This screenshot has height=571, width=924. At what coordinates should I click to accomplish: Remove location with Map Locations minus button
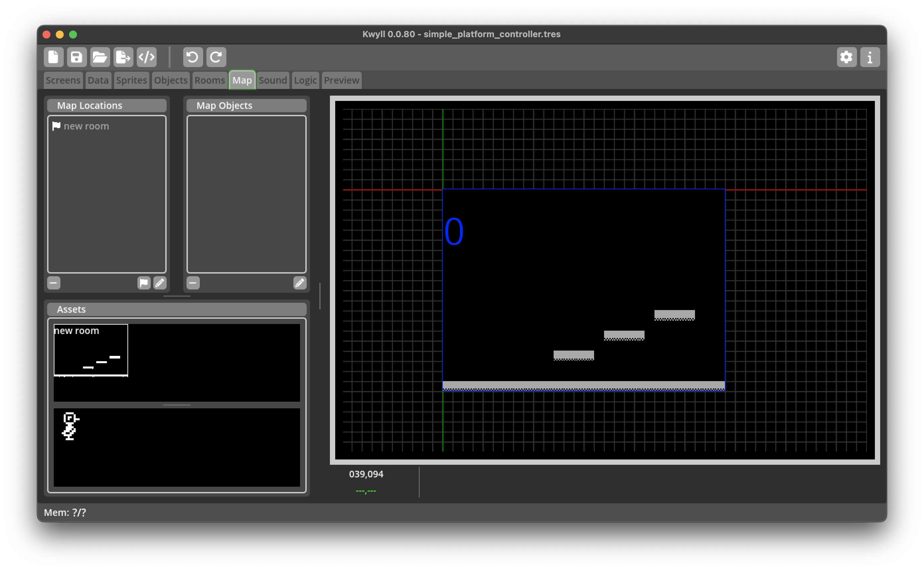[53, 283]
